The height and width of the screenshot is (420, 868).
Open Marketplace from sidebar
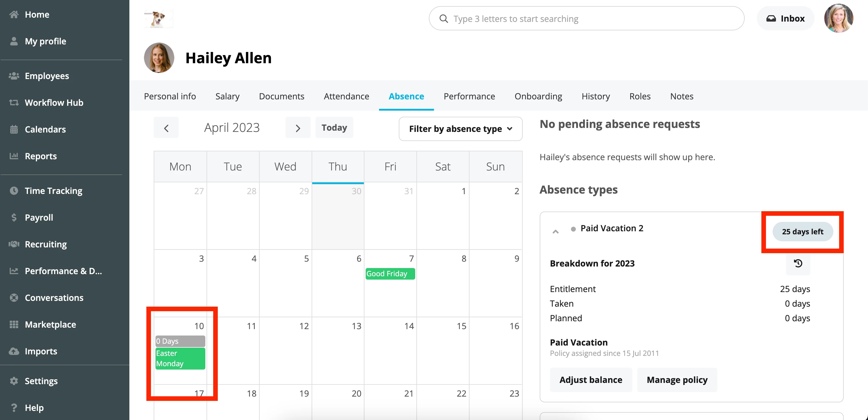50,325
